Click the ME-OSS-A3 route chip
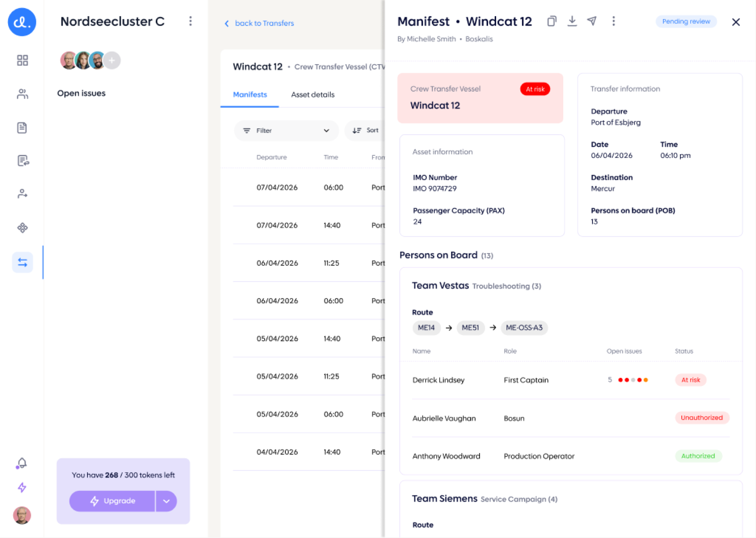 524,328
